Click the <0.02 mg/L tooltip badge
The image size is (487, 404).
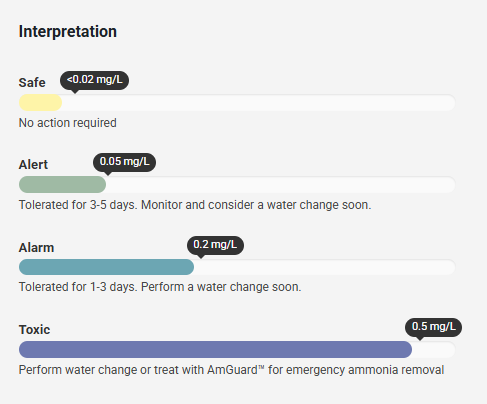click(x=94, y=80)
